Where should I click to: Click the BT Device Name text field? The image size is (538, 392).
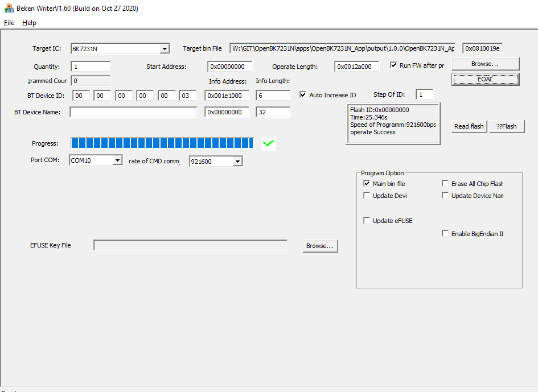tap(133, 112)
